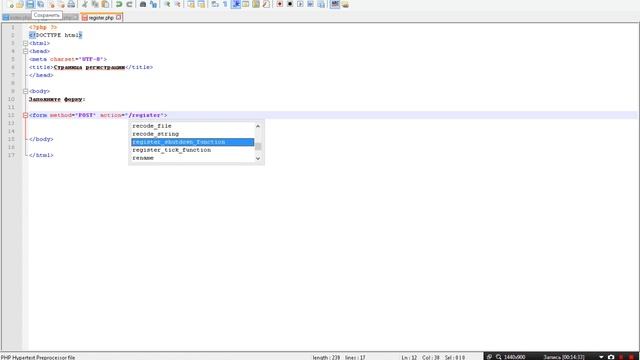The width and height of the screenshot is (640, 360).
Task: Click the Zoom In toolbar icon
Action: (167, 4)
